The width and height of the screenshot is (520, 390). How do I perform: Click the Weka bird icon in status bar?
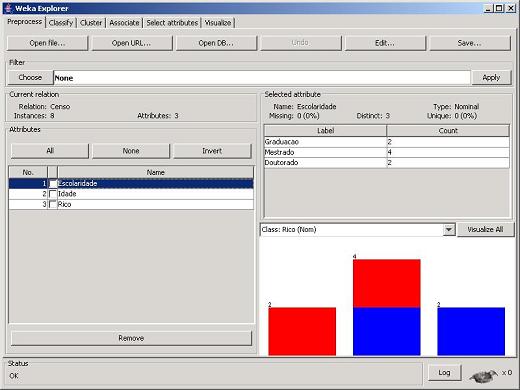[x=484, y=375]
